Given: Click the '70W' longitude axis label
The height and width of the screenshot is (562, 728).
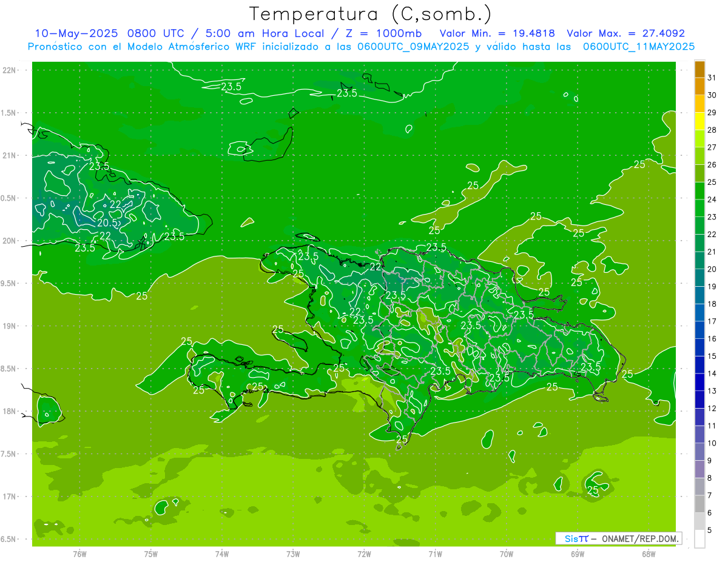Looking at the screenshot, I should coord(507,554).
